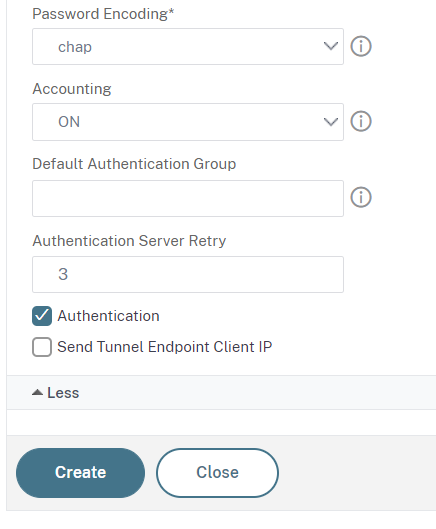
Task: Collapse the section using Less
Action: point(56,393)
